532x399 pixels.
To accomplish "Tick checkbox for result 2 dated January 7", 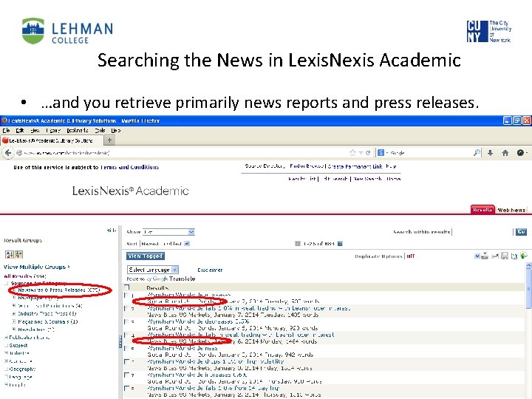I will point(126,309).
